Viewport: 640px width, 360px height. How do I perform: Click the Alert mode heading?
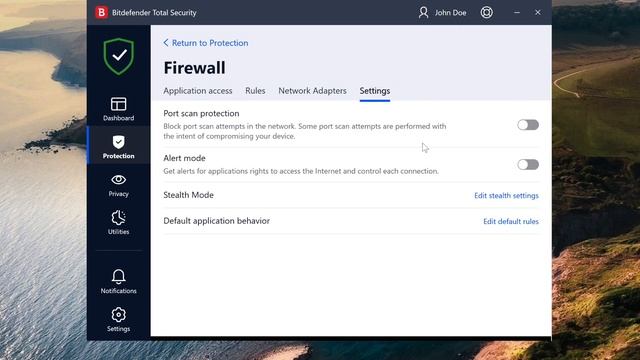(184, 158)
